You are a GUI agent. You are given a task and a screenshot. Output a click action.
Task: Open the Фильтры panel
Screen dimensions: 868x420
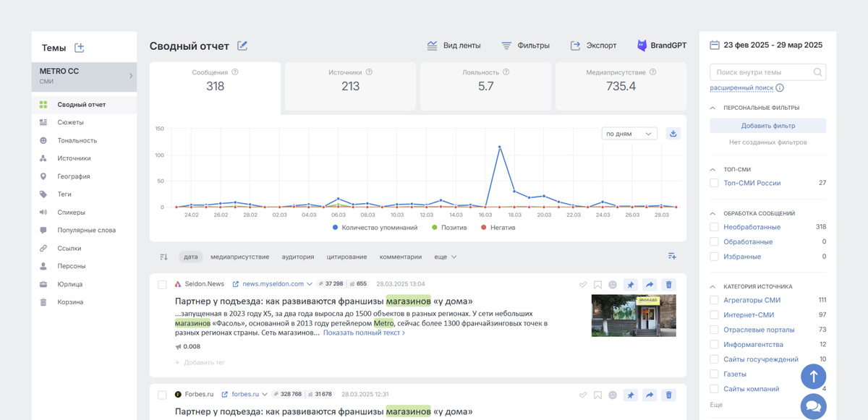525,46
